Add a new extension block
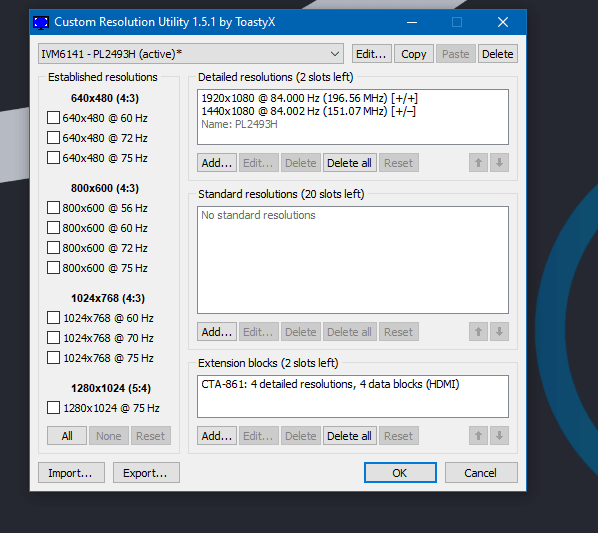 217,435
